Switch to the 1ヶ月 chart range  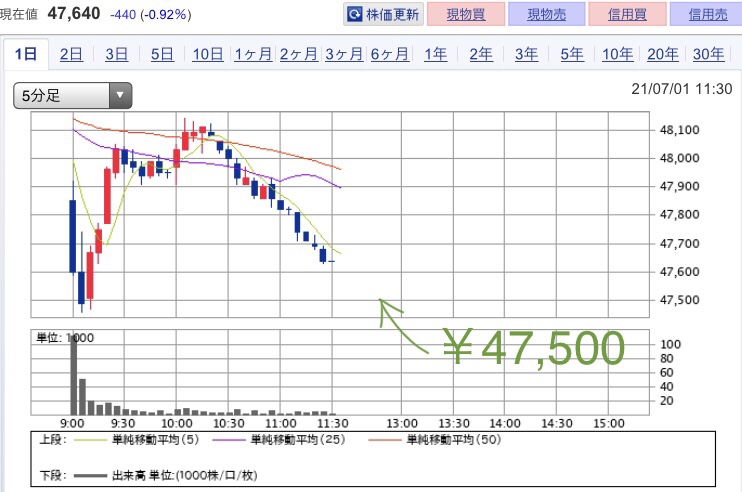click(253, 54)
